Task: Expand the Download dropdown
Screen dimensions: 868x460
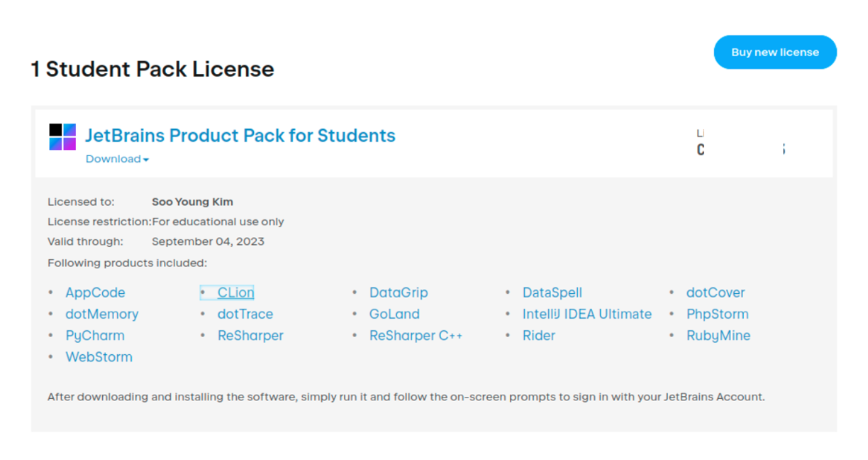Action: point(117,159)
